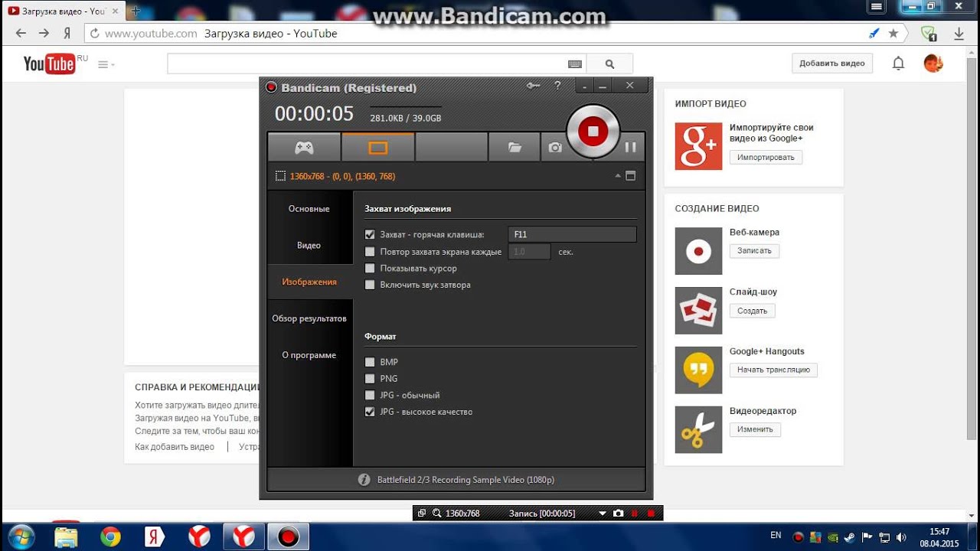
Task: Select the screen rectangle recording mode
Action: (x=378, y=148)
